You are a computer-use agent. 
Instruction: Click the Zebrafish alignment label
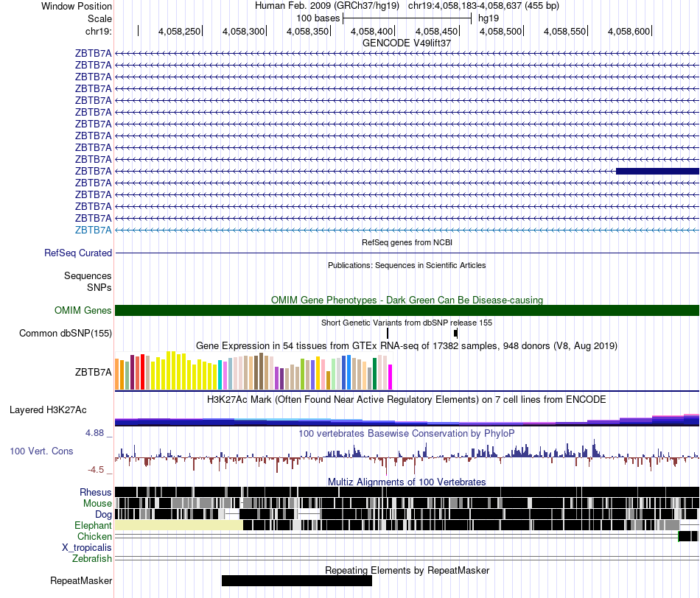[92, 558]
